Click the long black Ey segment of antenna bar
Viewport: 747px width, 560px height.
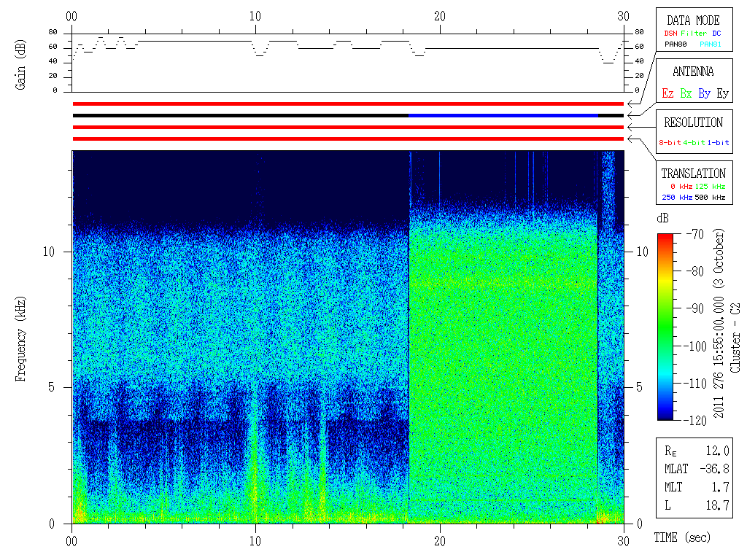(241, 116)
